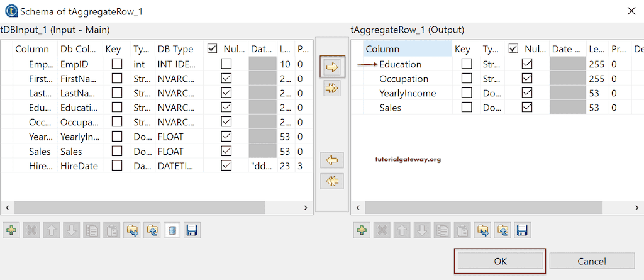
Task: Click the copy icon under the input schema
Action: [x=92, y=230]
